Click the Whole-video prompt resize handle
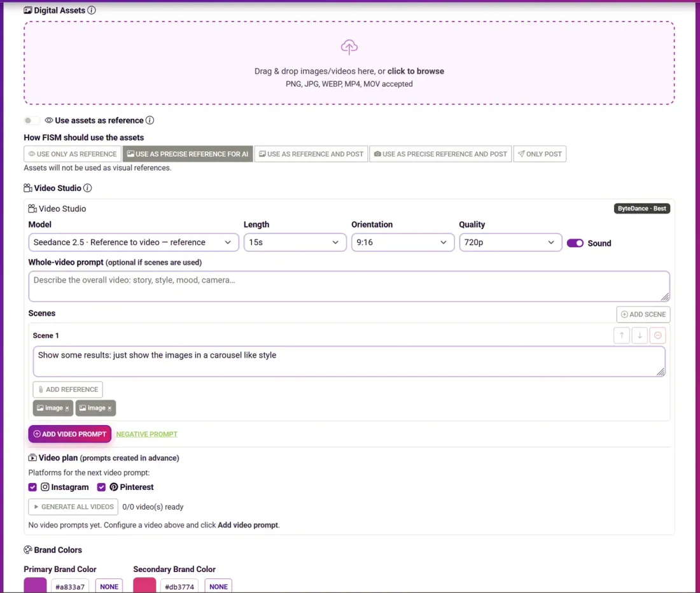 pyautogui.click(x=665, y=296)
